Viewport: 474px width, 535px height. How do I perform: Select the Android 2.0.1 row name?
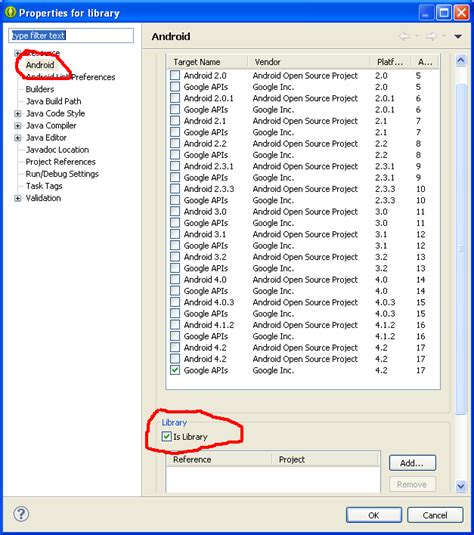209,98
